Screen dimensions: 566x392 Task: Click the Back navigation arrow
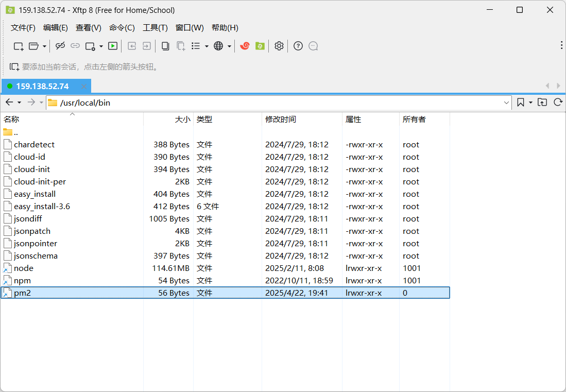coord(9,103)
